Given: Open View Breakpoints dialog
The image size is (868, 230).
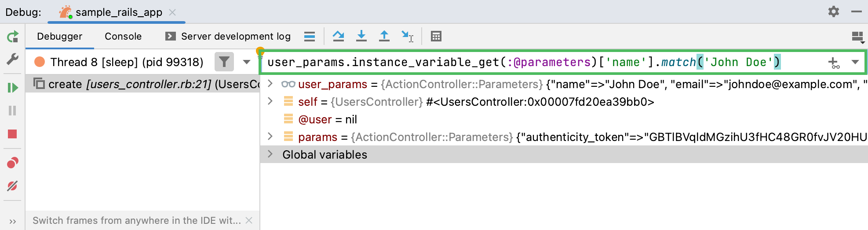Looking at the screenshot, I should pos(13,163).
